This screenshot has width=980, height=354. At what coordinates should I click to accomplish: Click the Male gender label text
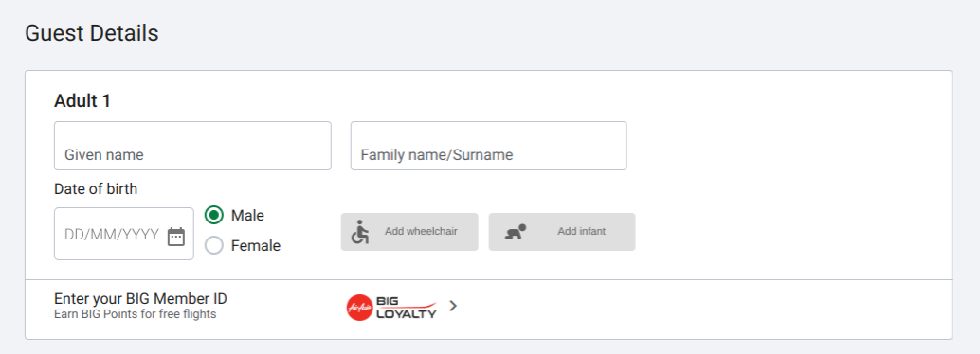(x=247, y=216)
